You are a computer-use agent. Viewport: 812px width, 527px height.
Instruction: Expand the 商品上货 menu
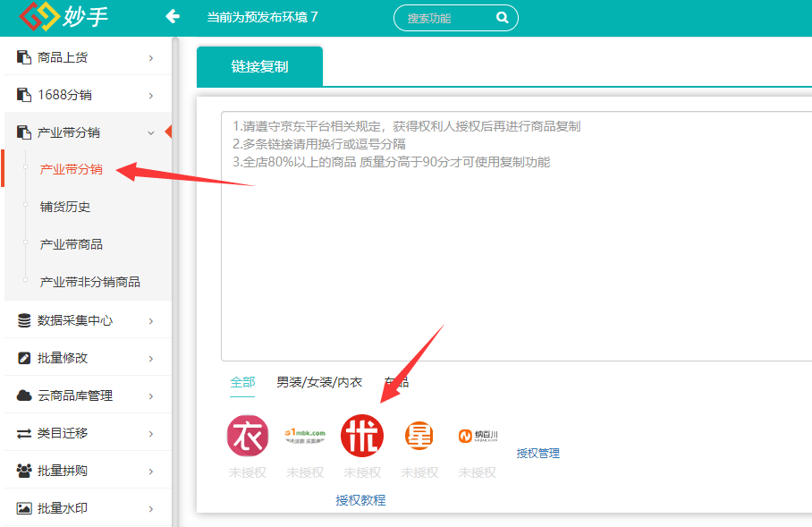point(87,57)
